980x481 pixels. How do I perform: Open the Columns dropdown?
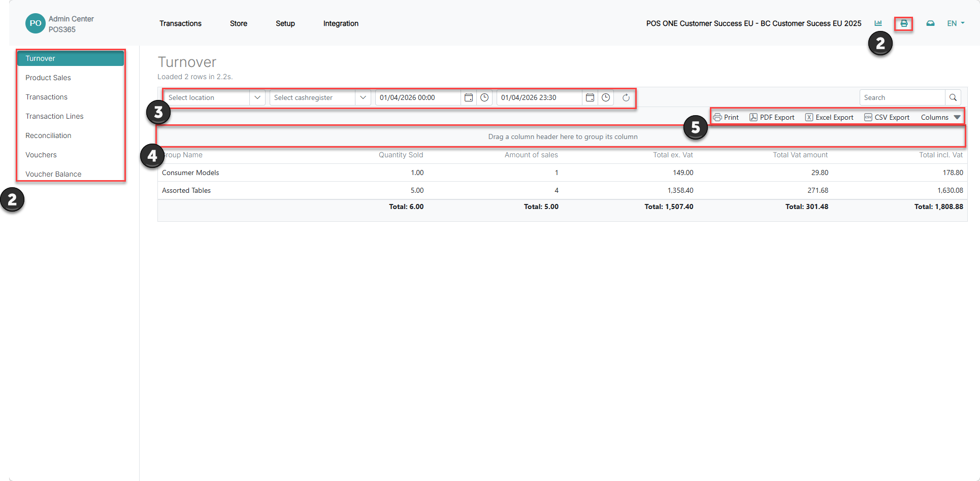(x=940, y=117)
